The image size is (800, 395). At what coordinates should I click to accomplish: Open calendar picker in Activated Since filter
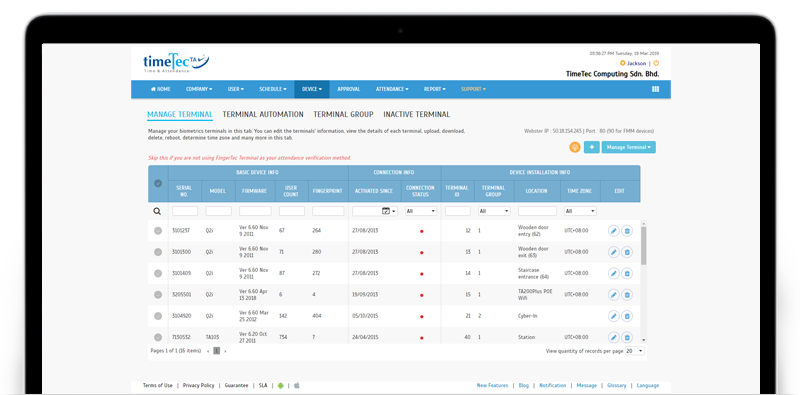pyautogui.click(x=386, y=211)
